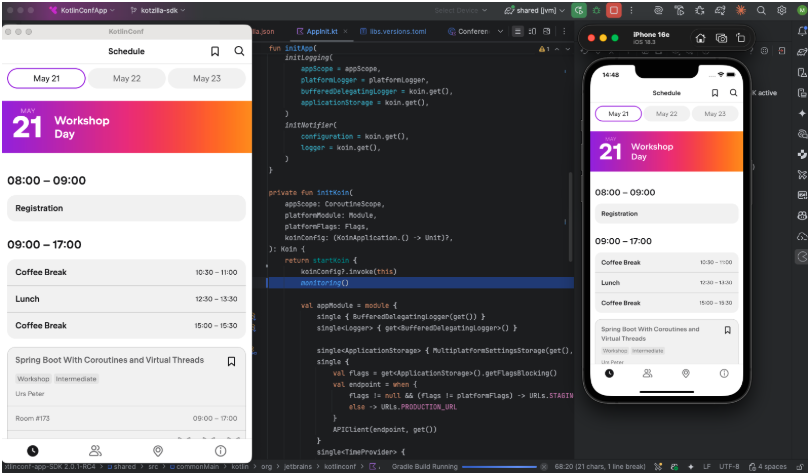Viewport: 808px width, 473px height.
Task: Select May 21 chip on iPhone simulator
Action: pyautogui.click(x=618, y=114)
